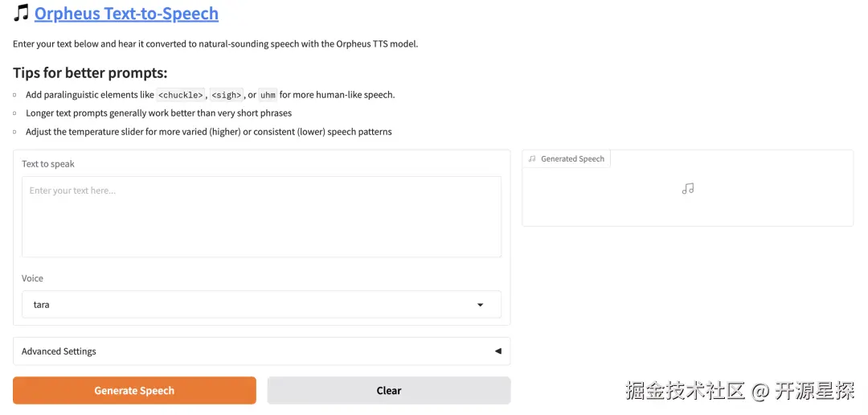Click the small note icon in Generated Speech label

[x=532, y=159]
